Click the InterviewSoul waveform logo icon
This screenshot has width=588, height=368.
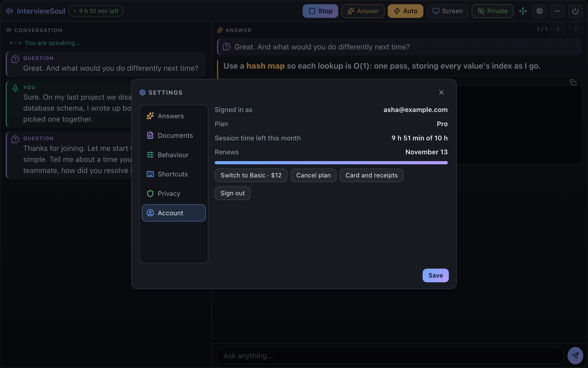[x=9, y=11]
